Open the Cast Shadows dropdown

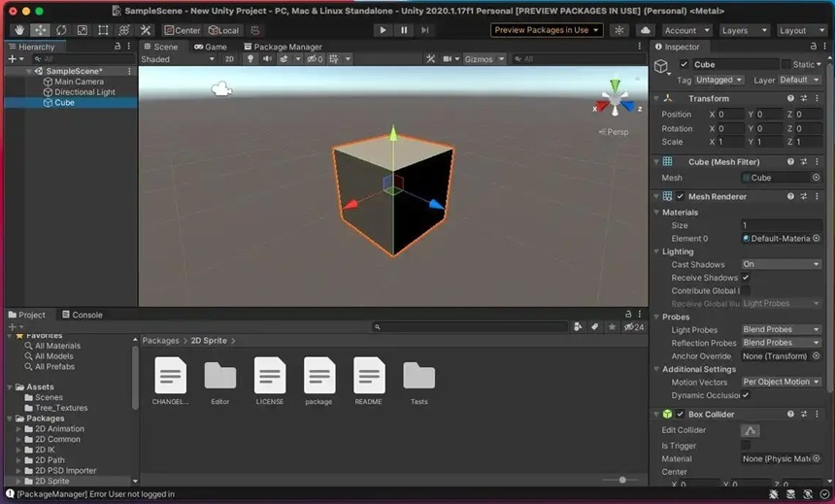782,264
